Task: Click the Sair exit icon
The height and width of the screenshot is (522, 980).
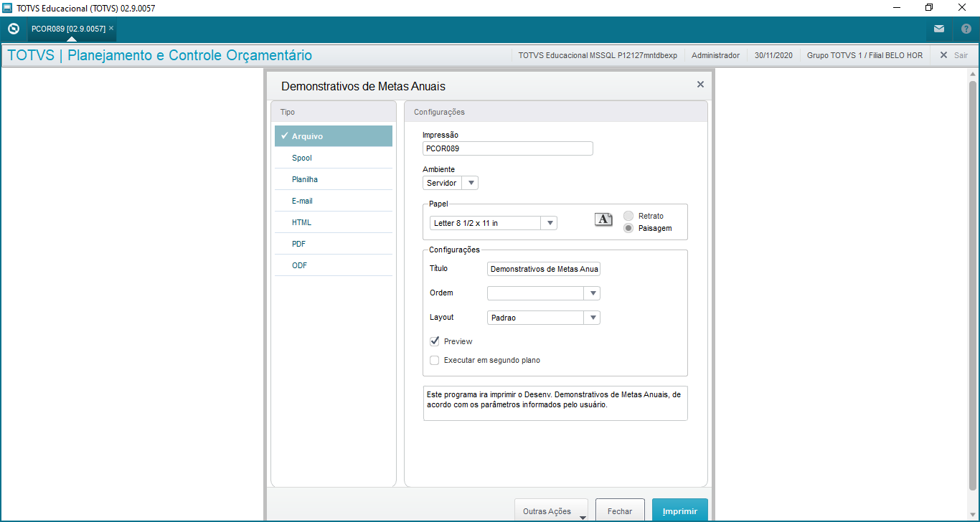Action: pos(943,55)
